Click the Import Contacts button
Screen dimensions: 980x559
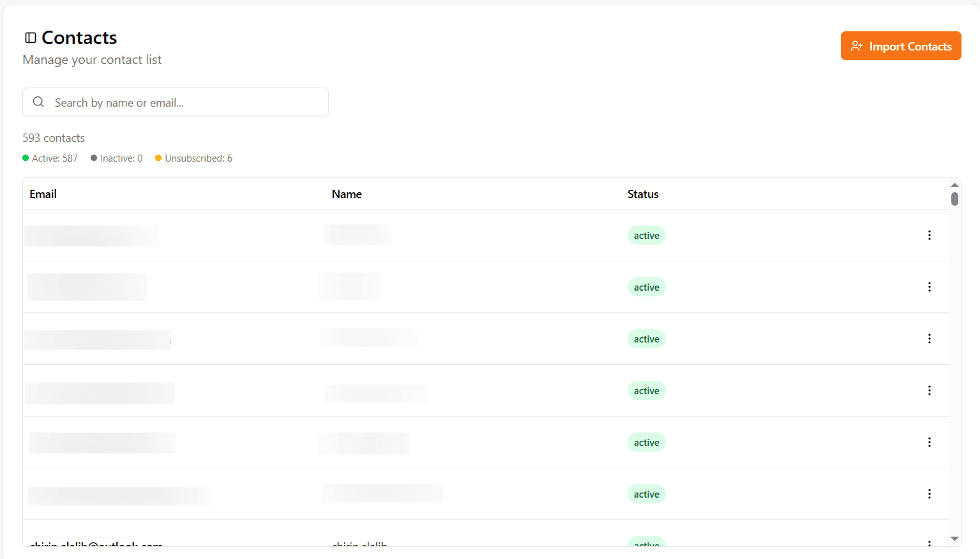coord(900,46)
